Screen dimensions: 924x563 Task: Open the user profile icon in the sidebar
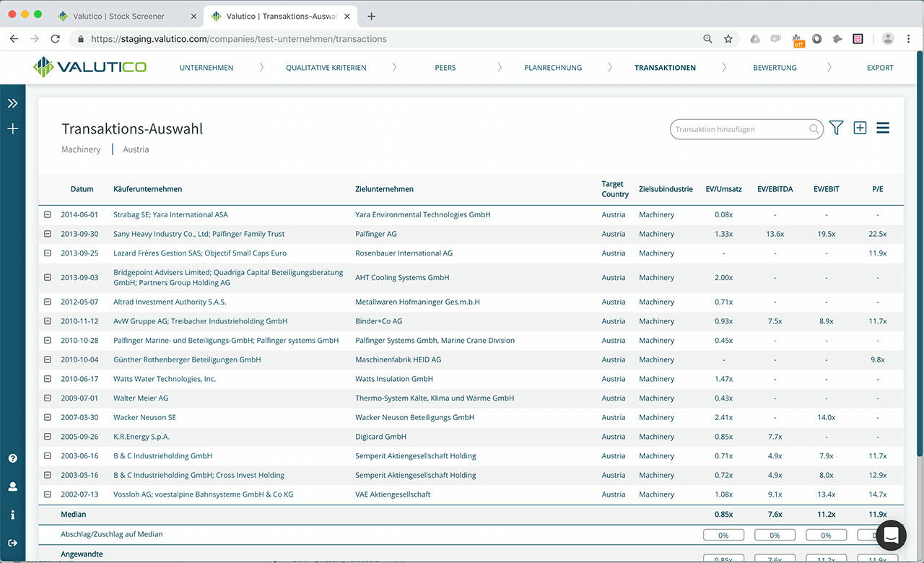12,486
